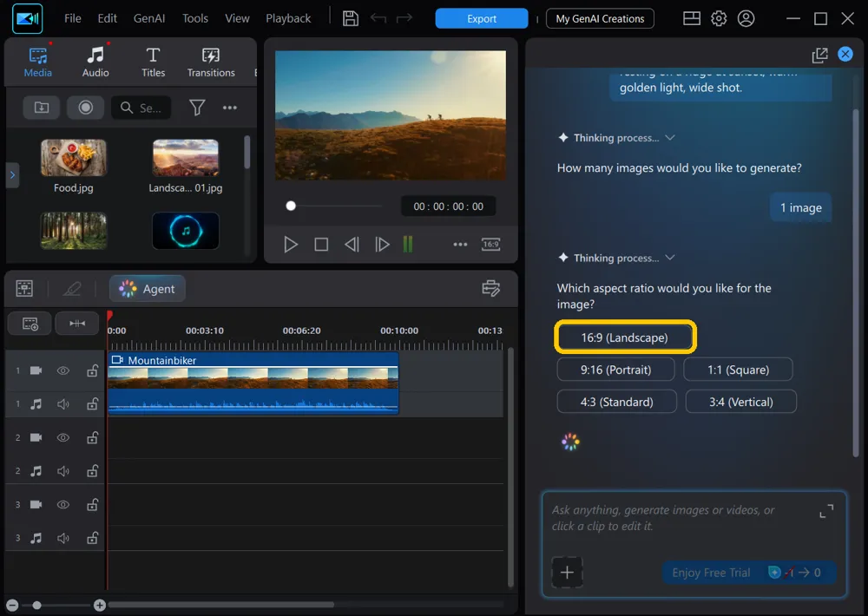Open the timeline storyboard view icon
The height and width of the screenshot is (616, 868).
[24, 288]
